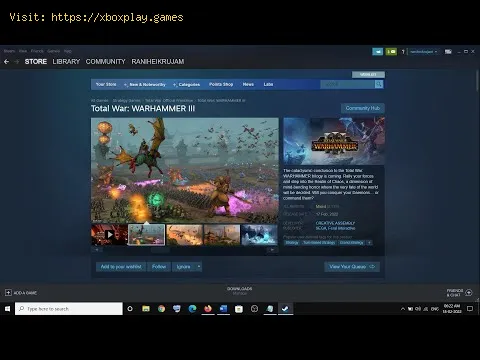Select the fifth icy blue screenshot thumbnail
Screen dimensions: 480x360
tap(259, 235)
